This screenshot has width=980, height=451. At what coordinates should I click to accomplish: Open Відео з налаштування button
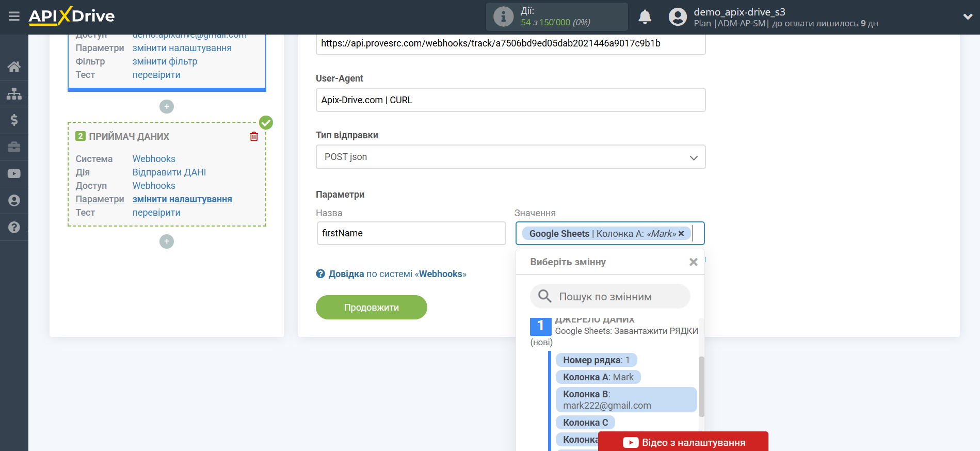(x=683, y=442)
